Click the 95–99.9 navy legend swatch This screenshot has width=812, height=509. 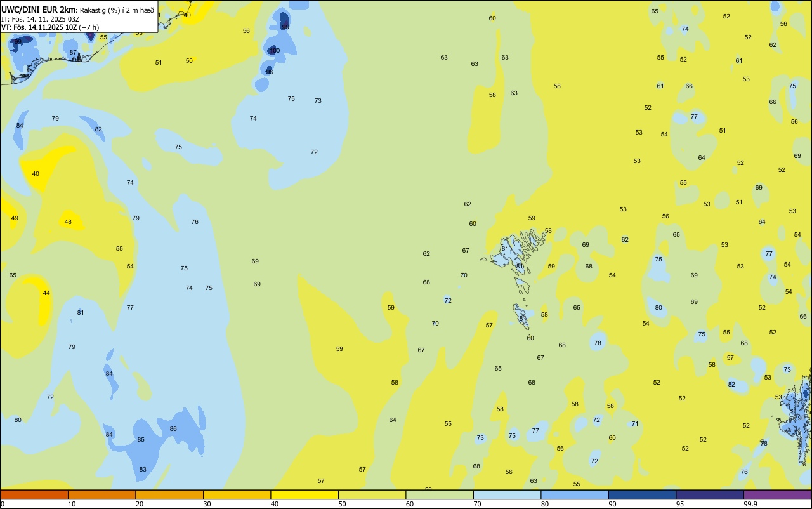pyautogui.click(x=710, y=494)
